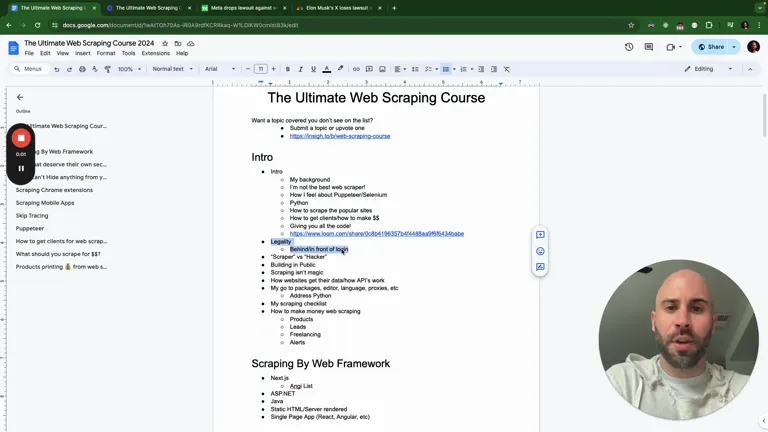The width and height of the screenshot is (768, 432).
Task: Open the Normal text style dropdown
Action: coord(172,69)
